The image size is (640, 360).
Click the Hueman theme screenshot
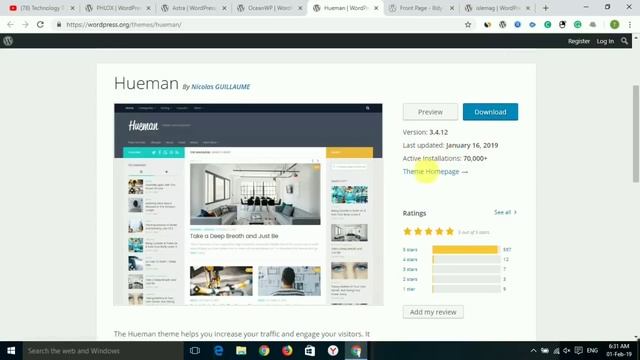(248, 204)
